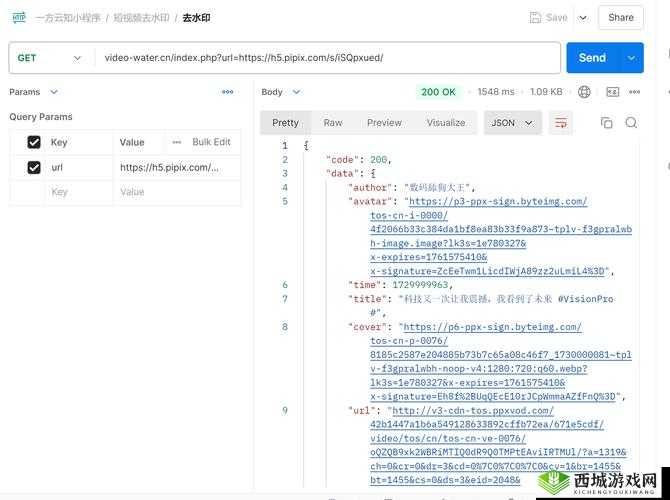Screen dimensions: 670x500
Task: Click the save response example icon
Action: (x=612, y=92)
